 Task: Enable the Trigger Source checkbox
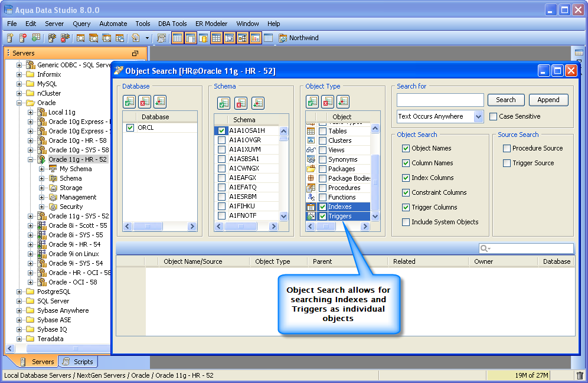(507, 163)
